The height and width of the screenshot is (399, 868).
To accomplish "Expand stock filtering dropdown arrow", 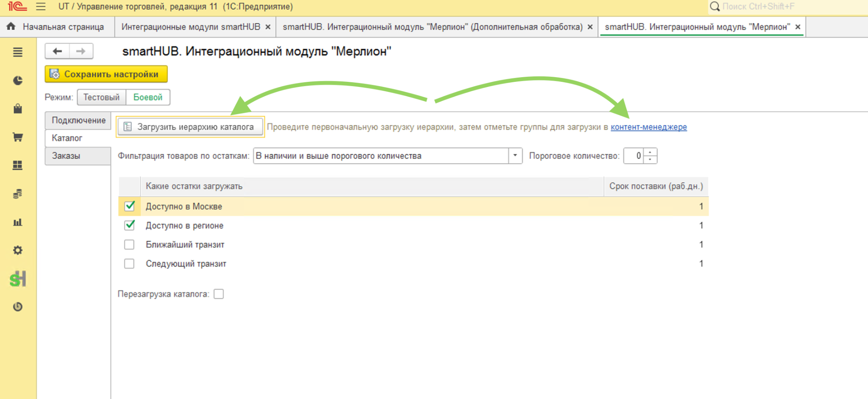I will click(x=515, y=156).
